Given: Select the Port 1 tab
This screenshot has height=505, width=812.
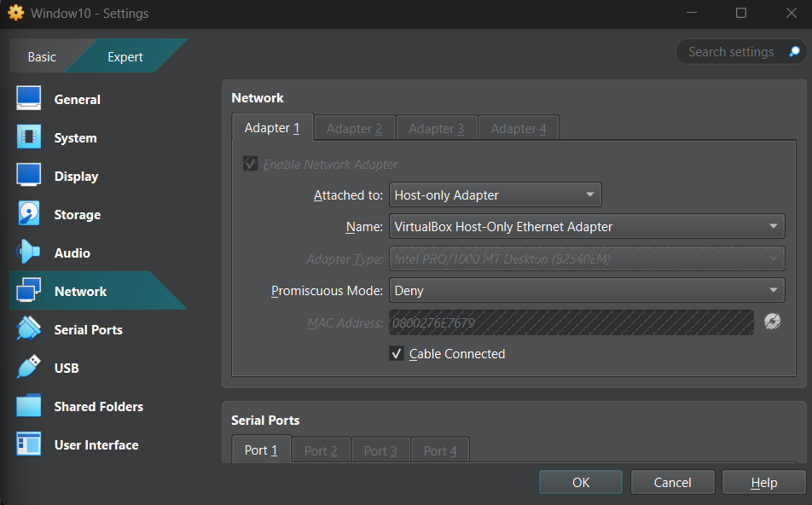Looking at the screenshot, I should 261,450.
